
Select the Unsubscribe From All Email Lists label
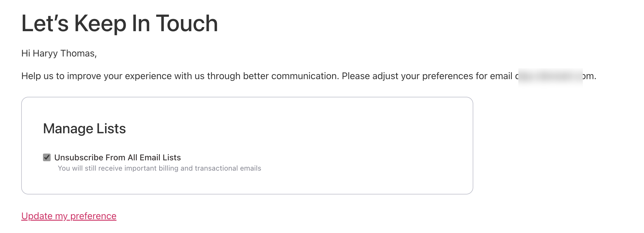(x=118, y=157)
